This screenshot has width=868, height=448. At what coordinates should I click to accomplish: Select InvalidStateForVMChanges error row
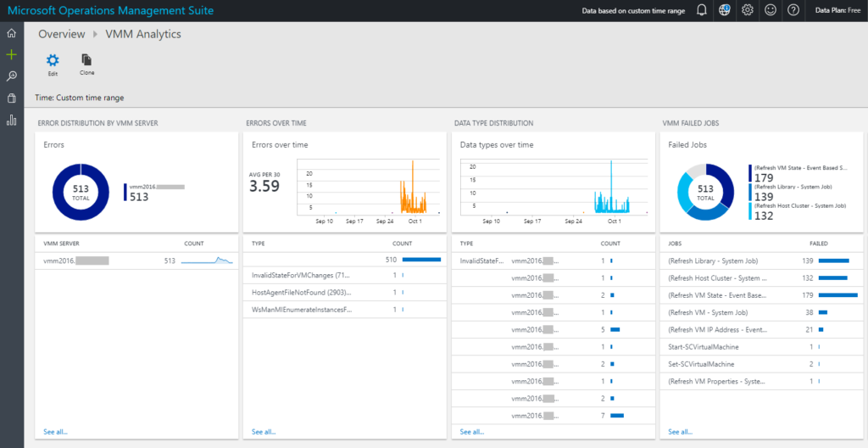point(345,275)
